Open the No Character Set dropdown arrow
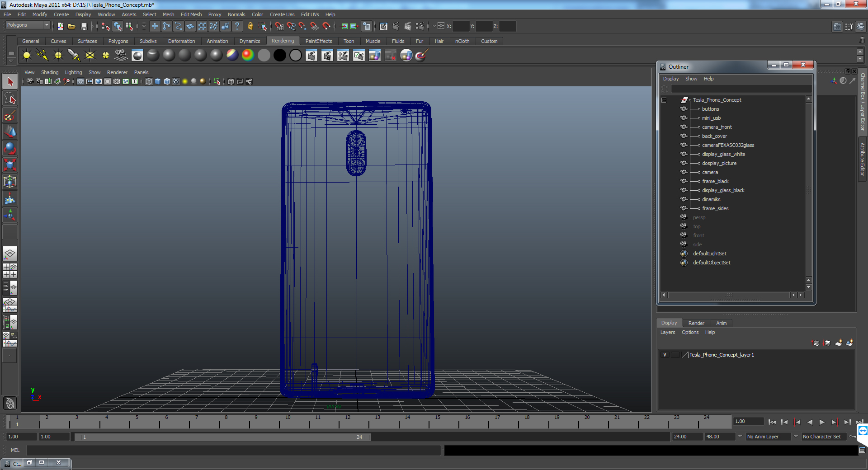Screen dimensions: 868x470 pyautogui.click(x=796, y=437)
